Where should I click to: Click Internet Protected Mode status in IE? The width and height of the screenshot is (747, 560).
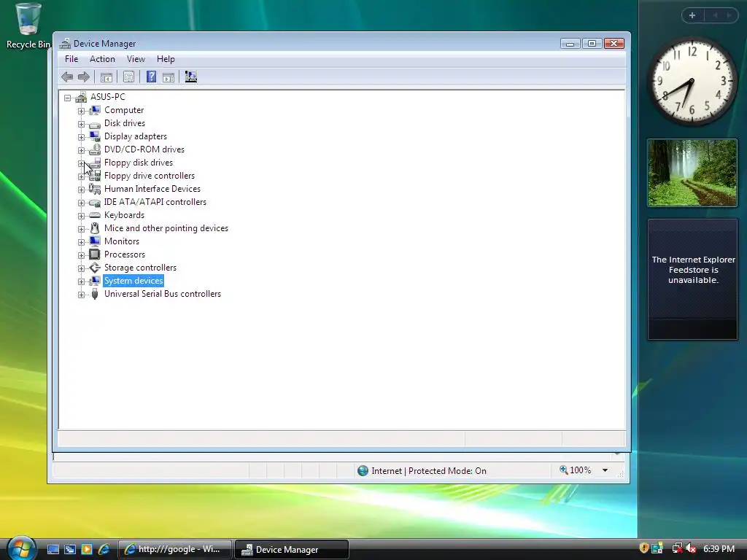(422, 471)
